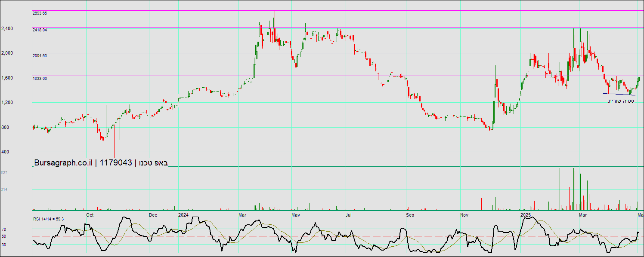Click the Dec date axis label
The width and height of the screenshot is (644, 257).
tap(153, 214)
